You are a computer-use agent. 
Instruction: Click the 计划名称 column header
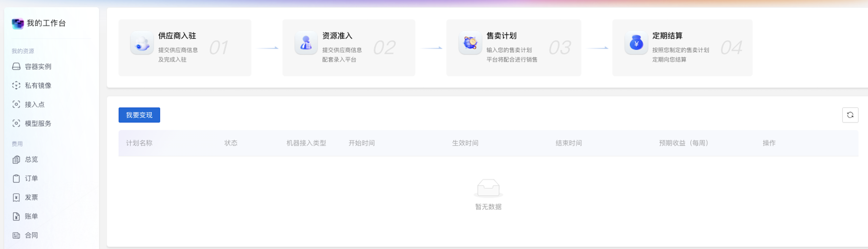[x=139, y=143]
